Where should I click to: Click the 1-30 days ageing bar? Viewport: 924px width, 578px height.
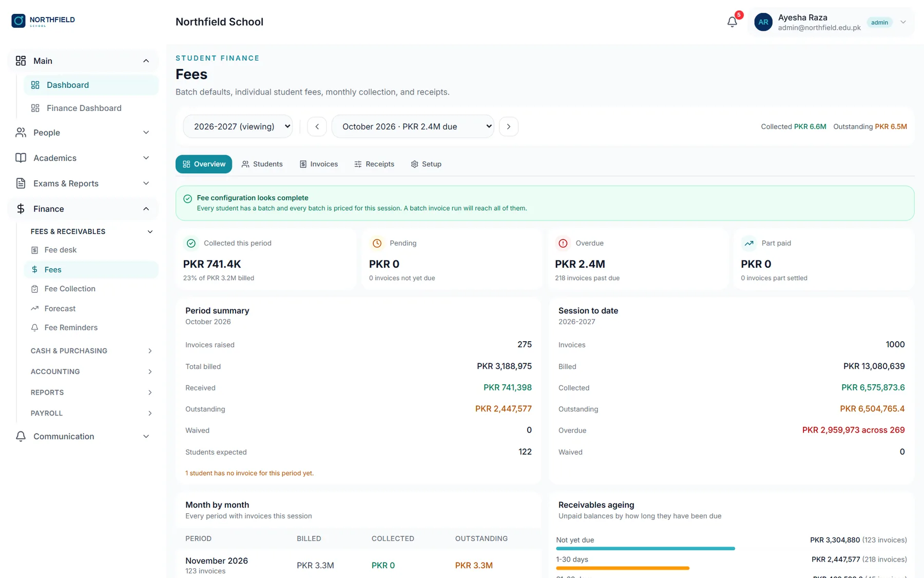pyautogui.click(x=623, y=568)
